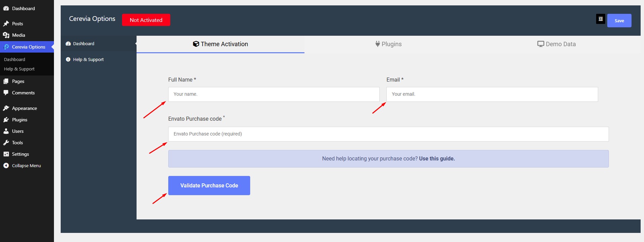Click the WordPress Dashboard gauge icon
Viewport: 644px width, 242px height.
[6, 8]
